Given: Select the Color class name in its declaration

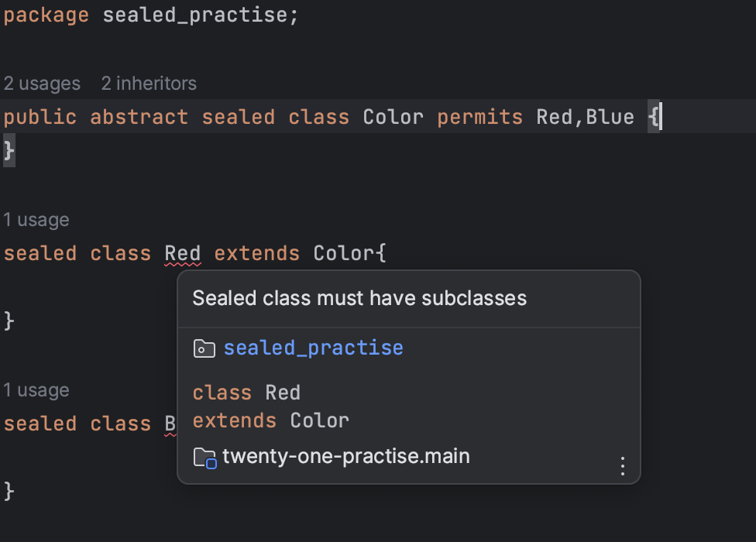Looking at the screenshot, I should pos(393,116).
